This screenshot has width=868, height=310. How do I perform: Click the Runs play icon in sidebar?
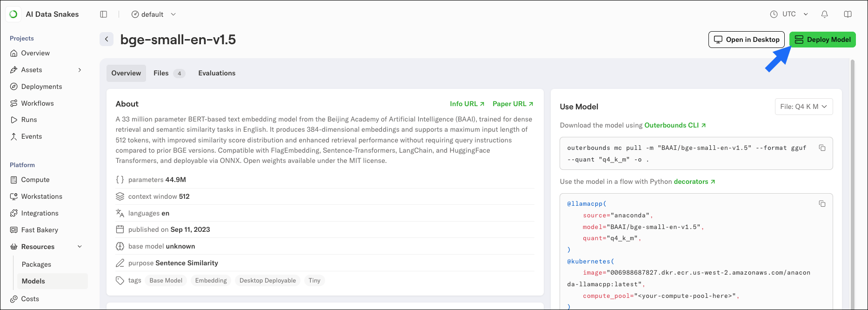[x=14, y=120]
